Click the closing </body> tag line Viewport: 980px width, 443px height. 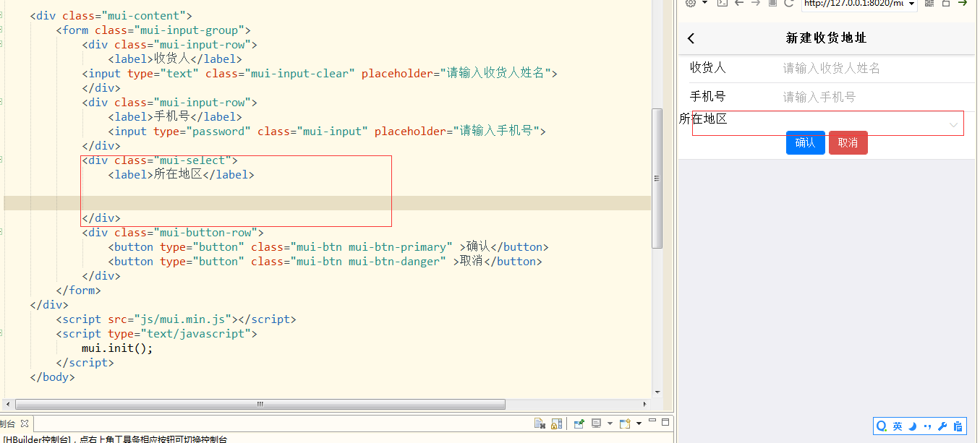53,377
